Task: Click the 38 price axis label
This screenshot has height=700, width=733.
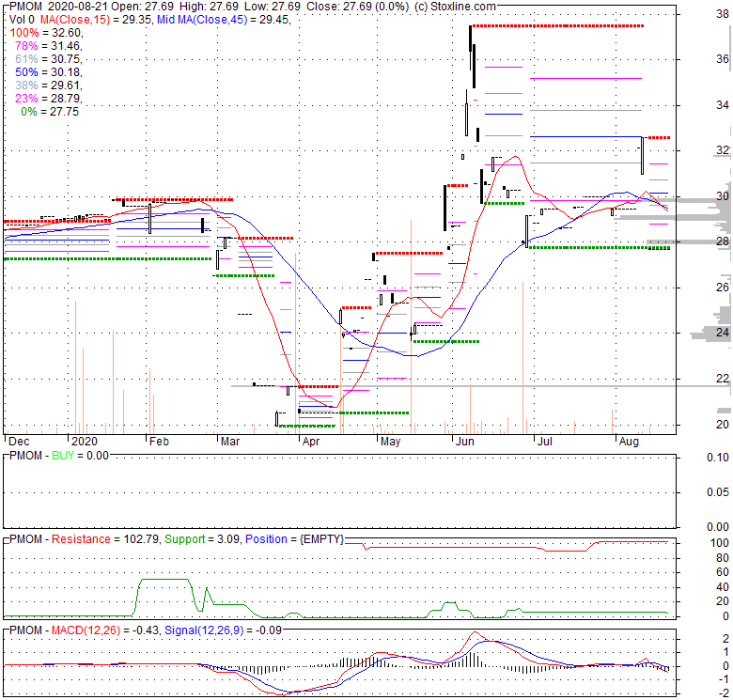Action: point(723,14)
